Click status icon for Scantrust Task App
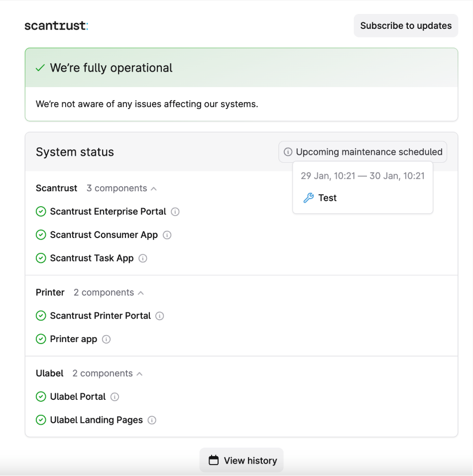The height and width of the screenshot is (476, 473). (41, 258)
